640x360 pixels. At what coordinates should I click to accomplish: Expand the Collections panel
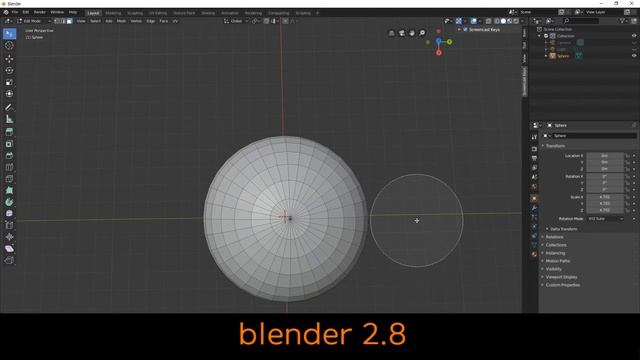point(556,245)
